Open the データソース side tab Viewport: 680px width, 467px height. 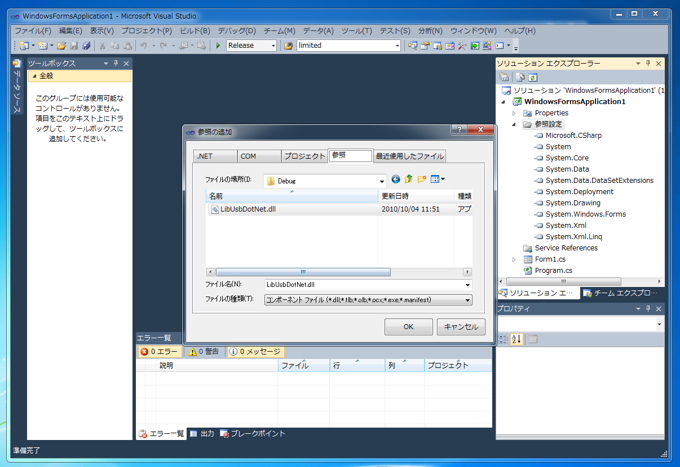coord(17,86)
